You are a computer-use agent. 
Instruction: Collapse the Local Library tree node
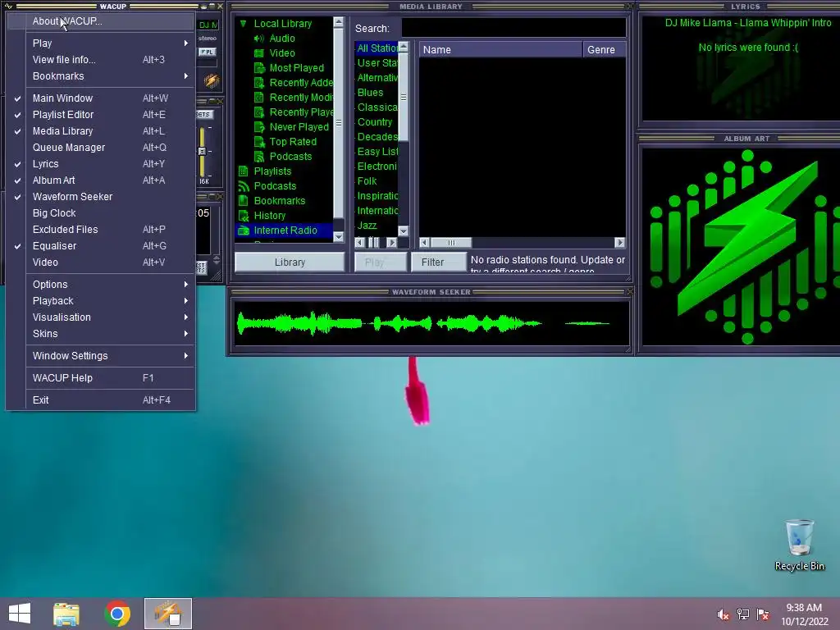click(243, 24)
